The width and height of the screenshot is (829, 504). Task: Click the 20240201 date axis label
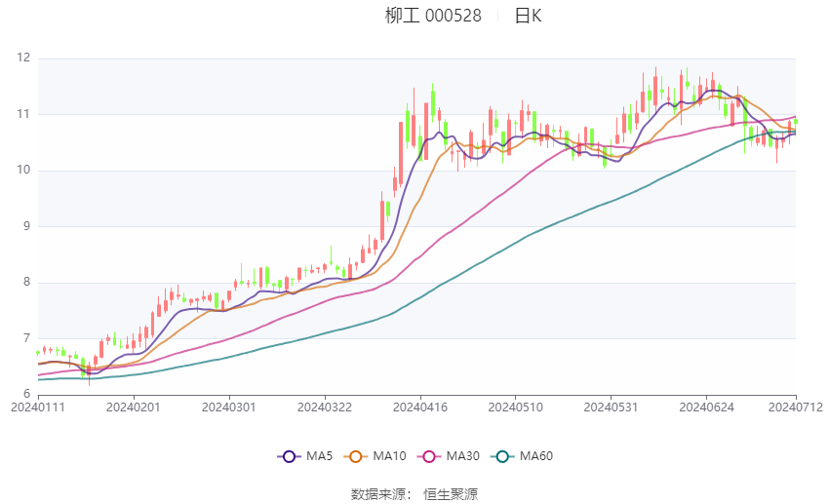click(134, 407)
